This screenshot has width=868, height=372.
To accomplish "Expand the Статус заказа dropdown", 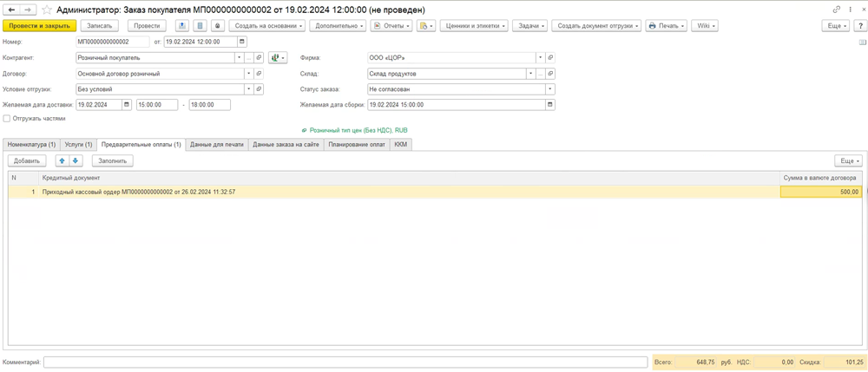I will point(549,89).
